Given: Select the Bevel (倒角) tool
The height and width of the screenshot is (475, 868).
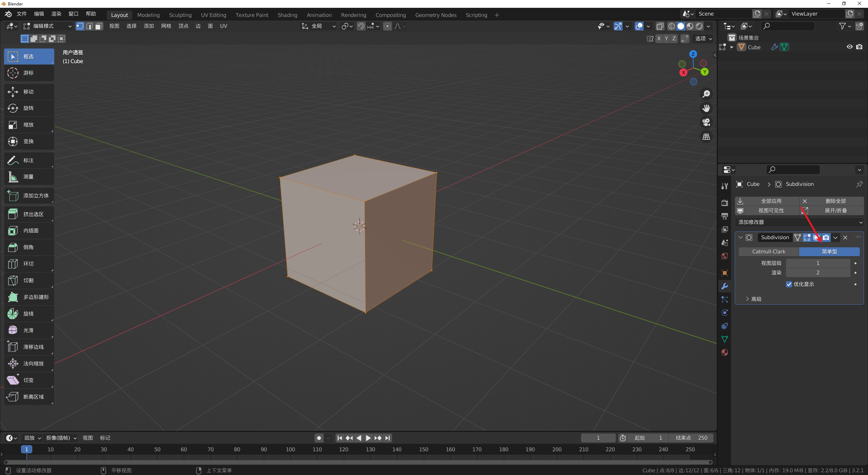Looking at the screenshot, I should pos(29,247).
